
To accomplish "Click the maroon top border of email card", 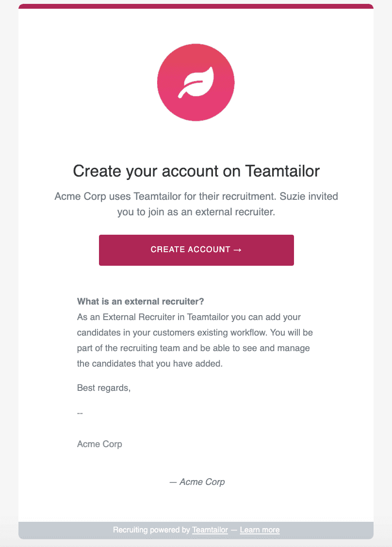I will [x=196, y=6].
